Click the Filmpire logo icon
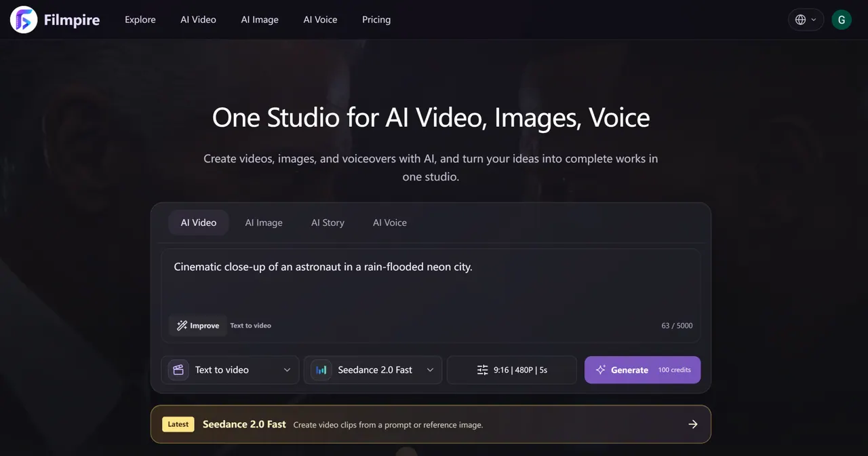 (x=24, y=20)
